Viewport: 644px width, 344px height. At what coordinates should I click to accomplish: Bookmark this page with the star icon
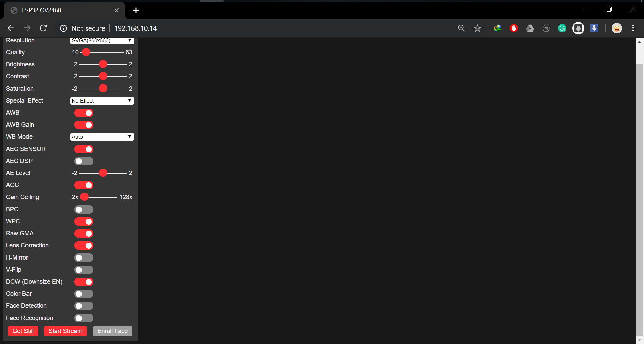[x=477, y=28]
